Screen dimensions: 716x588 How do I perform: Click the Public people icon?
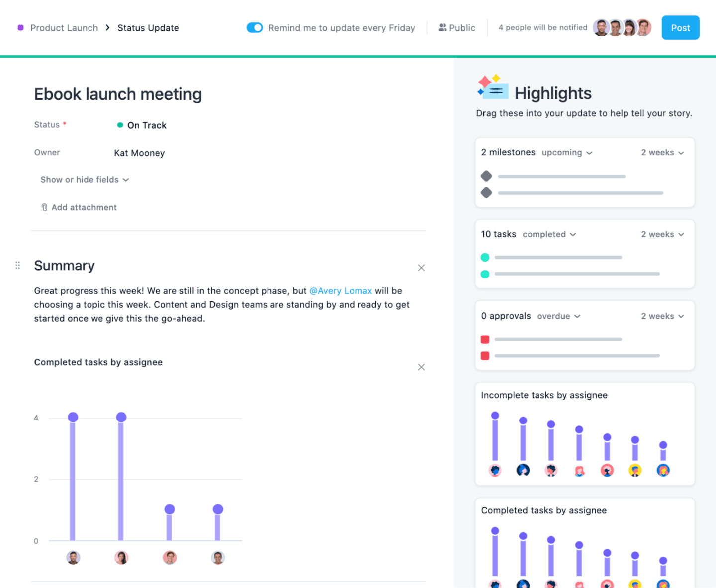442,28
